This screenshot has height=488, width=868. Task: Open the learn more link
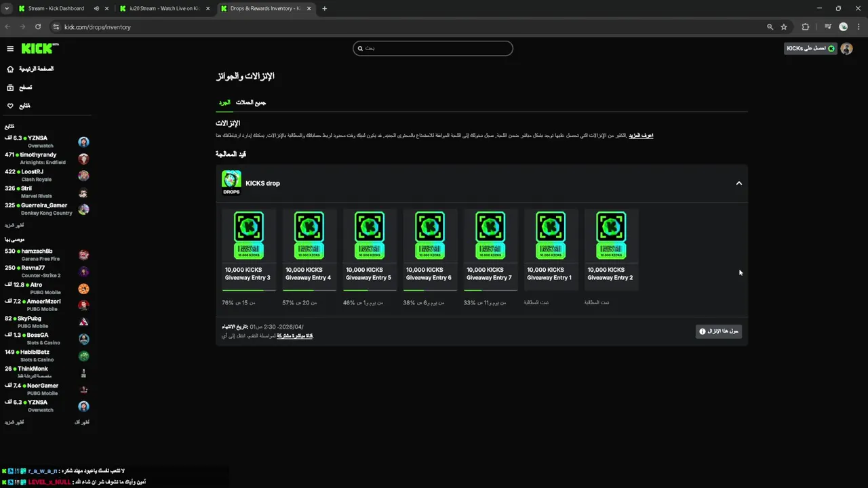[641, 136]
